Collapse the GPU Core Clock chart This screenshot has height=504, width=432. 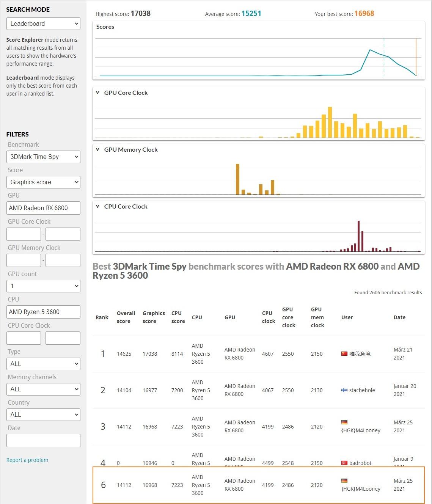tap(97, 93)
